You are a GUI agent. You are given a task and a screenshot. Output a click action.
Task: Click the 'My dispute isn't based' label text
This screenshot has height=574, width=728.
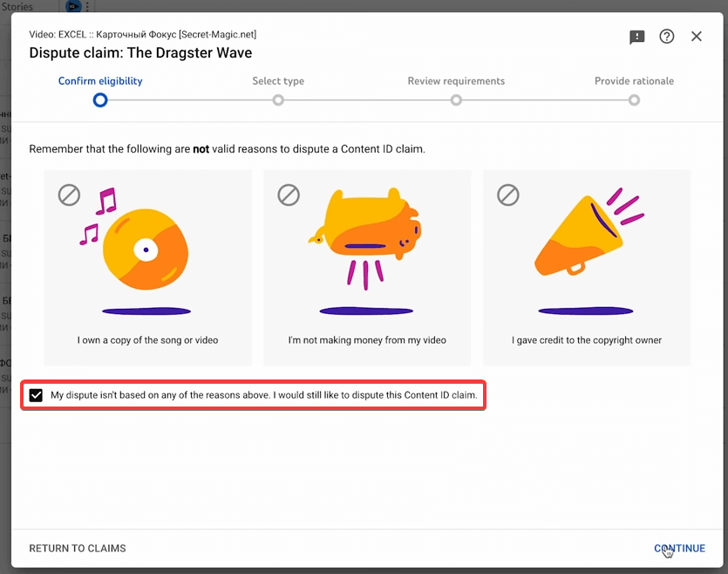263,395
